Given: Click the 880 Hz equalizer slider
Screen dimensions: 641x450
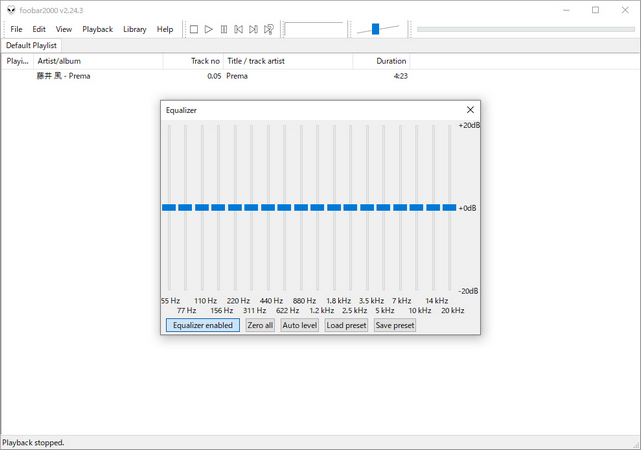Looking at the screenshot, I should 301,208.
